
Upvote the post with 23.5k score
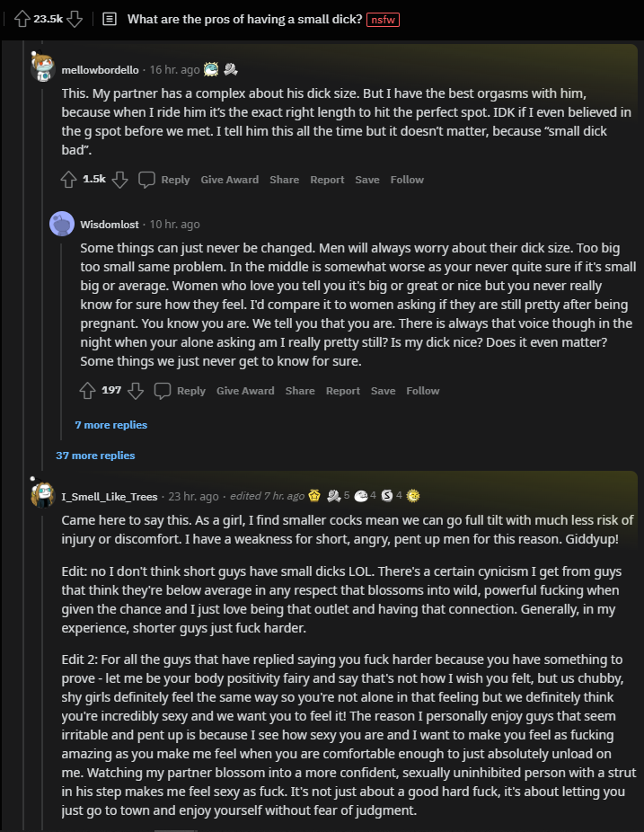(x=22, y=19)
